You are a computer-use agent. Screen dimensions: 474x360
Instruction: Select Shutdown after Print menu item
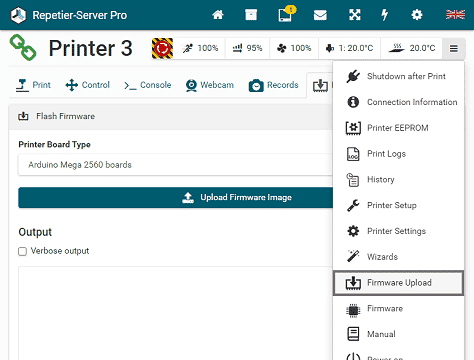399,76
